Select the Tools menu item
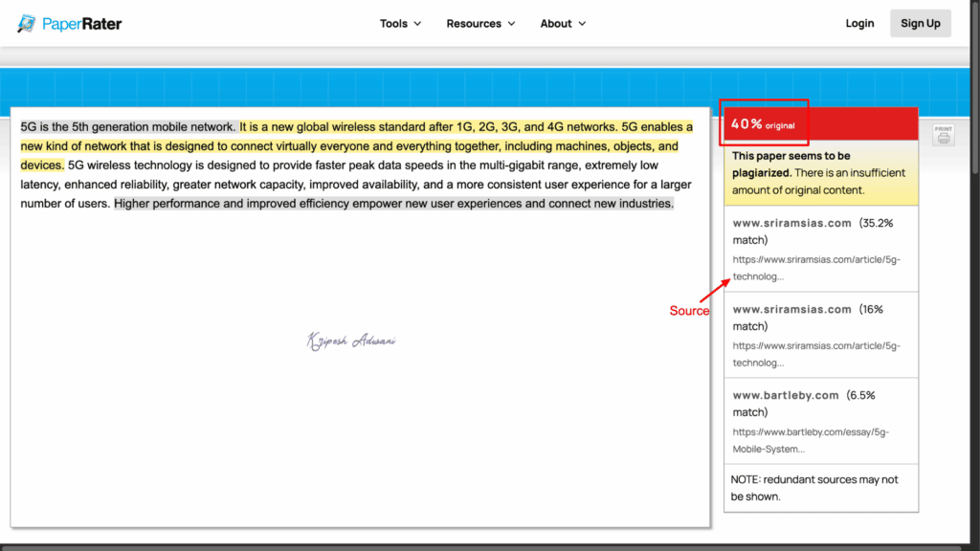980x551 pixels. 392,23
